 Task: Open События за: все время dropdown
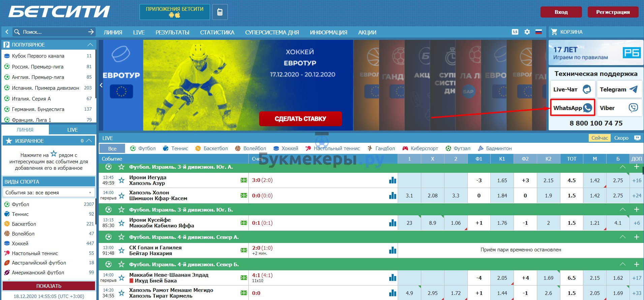pyautogui.click(x=49, y=193)
